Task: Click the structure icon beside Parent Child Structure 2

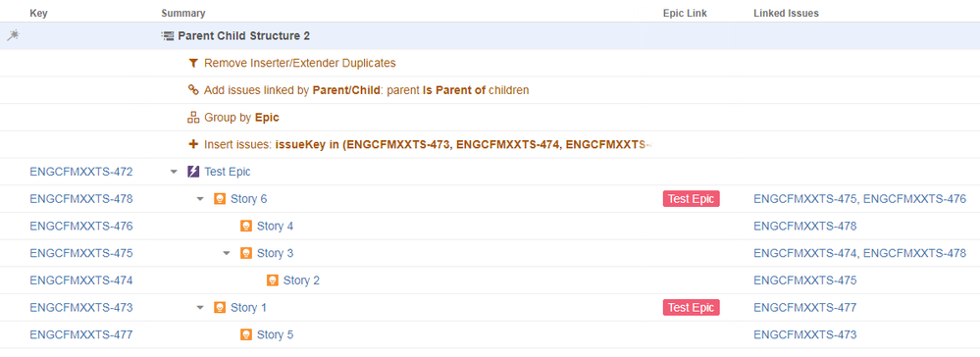Action: pyautogui.click(x=168, y=35)
